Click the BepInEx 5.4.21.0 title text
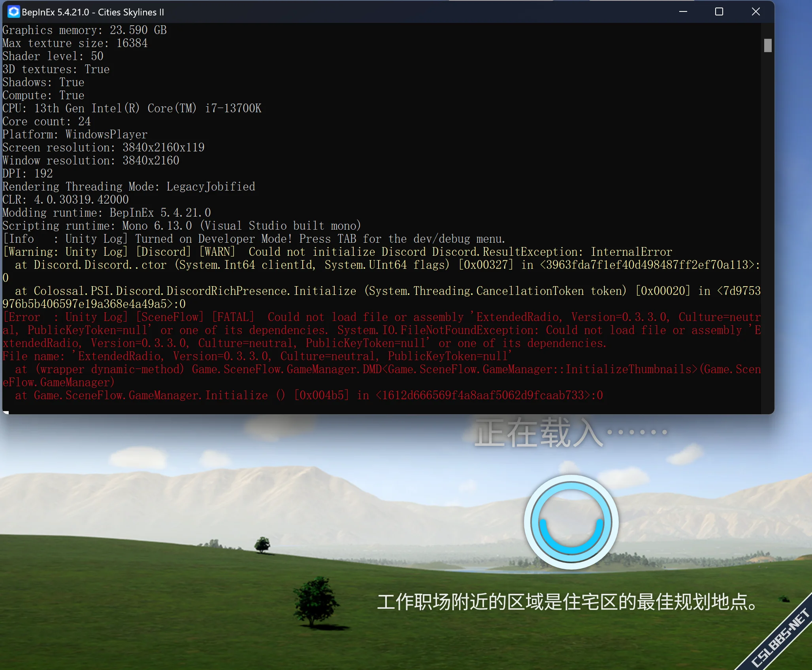 [93, 12]
